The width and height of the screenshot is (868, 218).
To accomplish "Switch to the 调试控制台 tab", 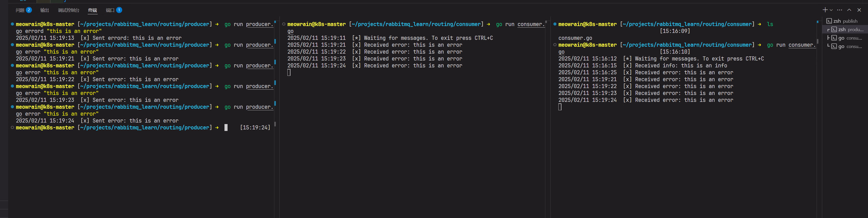I will click(x=69, y=10).
